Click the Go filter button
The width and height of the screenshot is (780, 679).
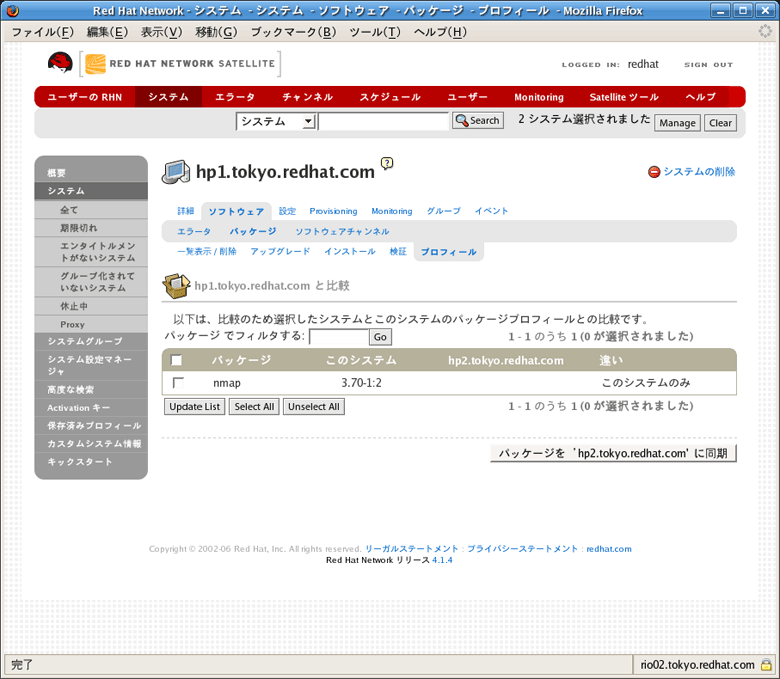[380, 337]
